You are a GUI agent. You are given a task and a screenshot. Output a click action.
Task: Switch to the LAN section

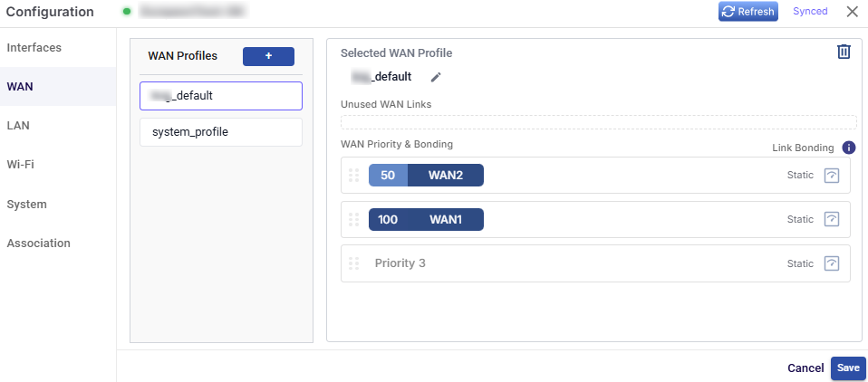click(19, 126)
